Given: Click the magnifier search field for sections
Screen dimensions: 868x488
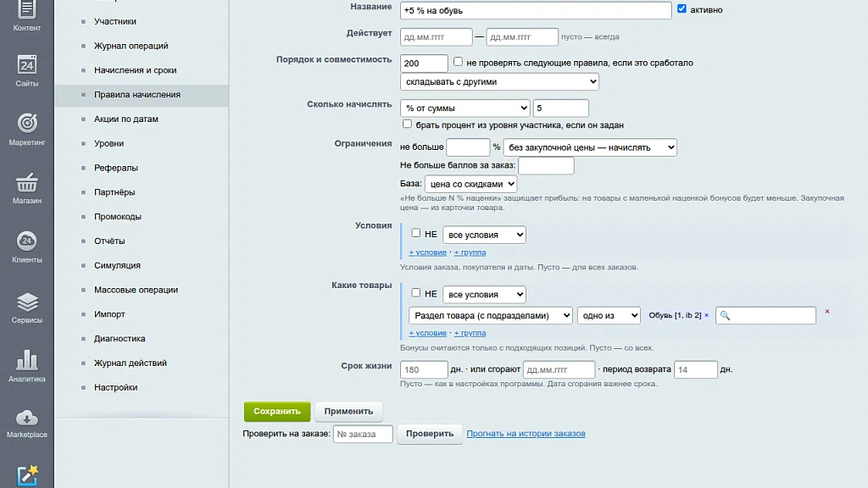Looking at the screenshot, I should 765,315.
